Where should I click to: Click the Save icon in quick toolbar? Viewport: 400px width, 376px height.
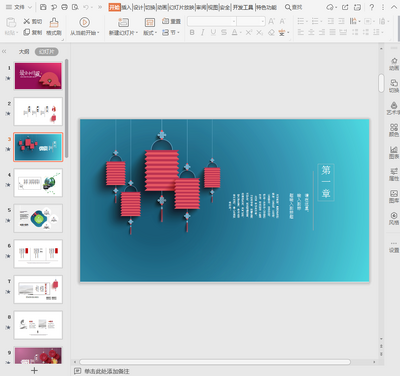(x=43, y=7)
